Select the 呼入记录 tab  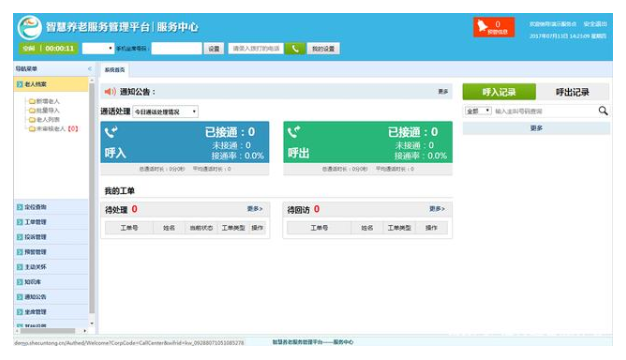(x=499, y=92)
